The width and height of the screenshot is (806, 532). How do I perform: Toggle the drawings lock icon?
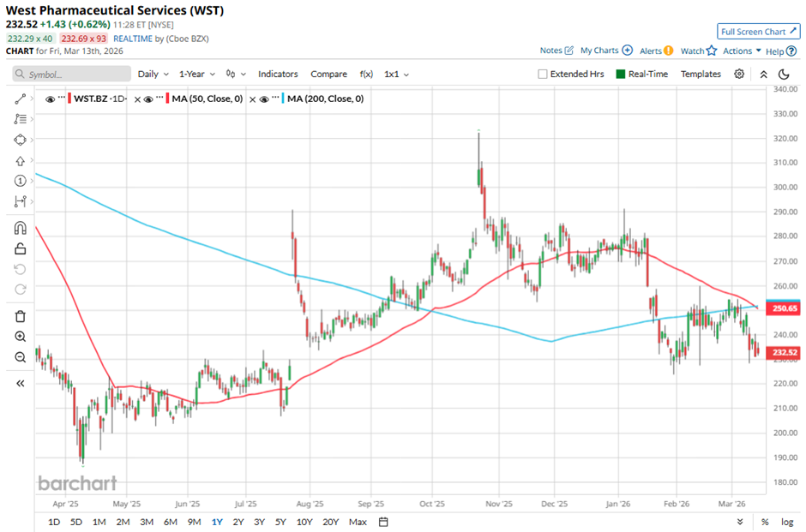click(20, 248)
